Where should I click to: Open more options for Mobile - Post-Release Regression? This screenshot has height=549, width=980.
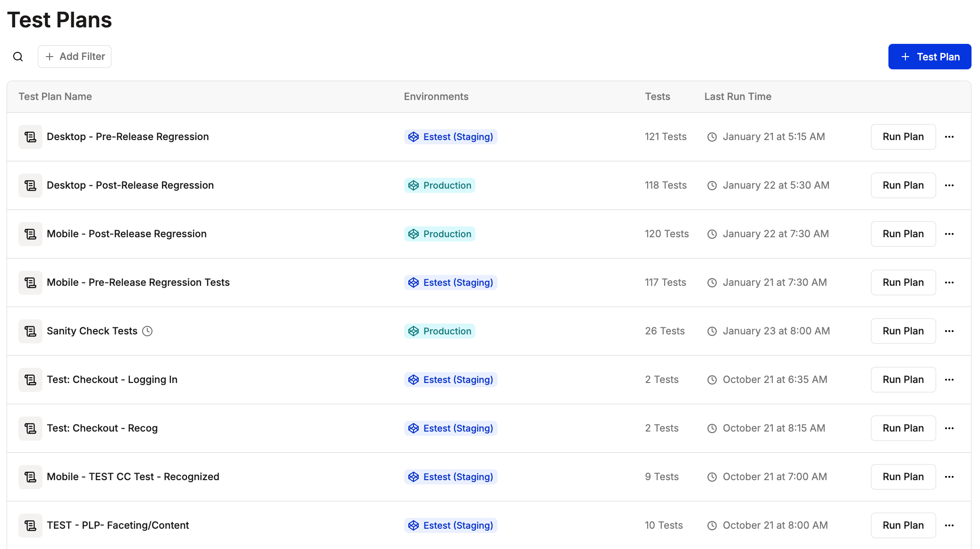point(949,234)
